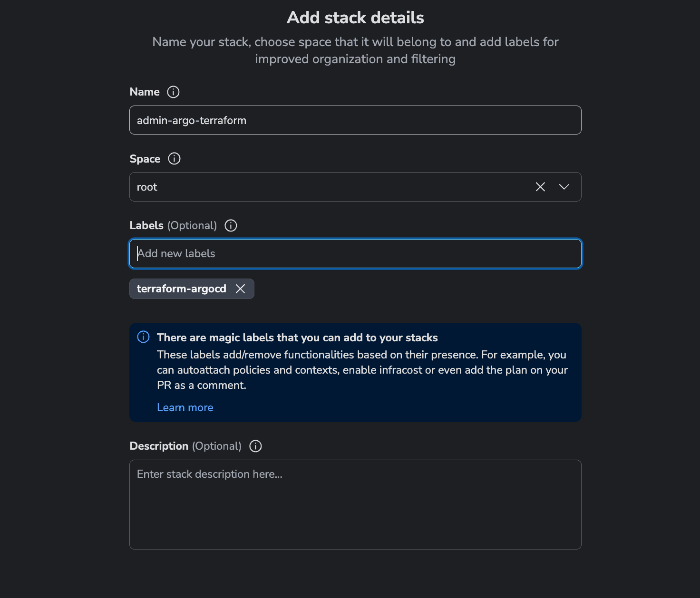Click the Description (Optional) label text
This screenshot has width=700, height=598.
185,446
